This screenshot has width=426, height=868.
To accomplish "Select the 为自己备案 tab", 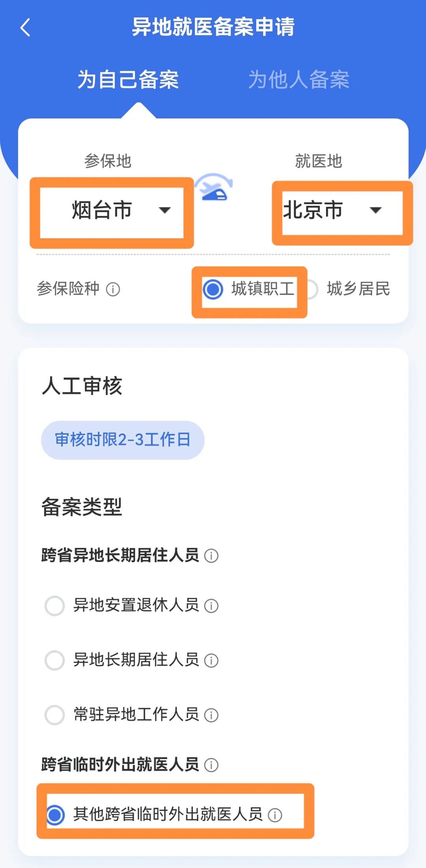I will pos(128,80).
